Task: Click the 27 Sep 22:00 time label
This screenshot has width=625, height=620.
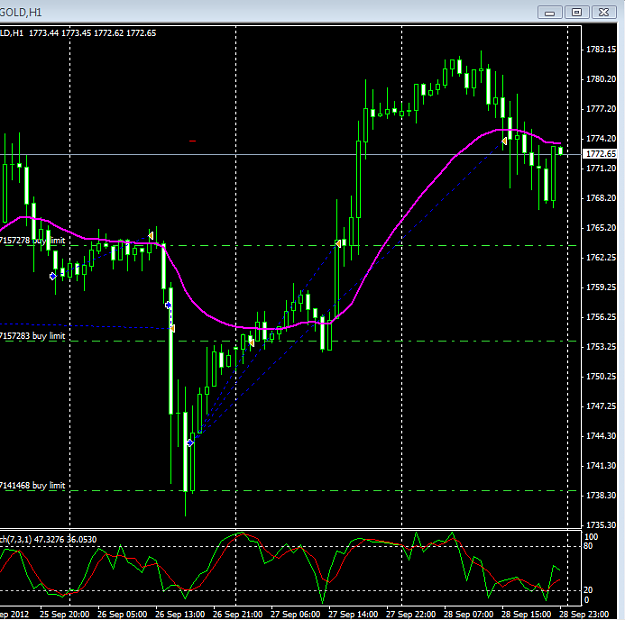Action: 411,614
